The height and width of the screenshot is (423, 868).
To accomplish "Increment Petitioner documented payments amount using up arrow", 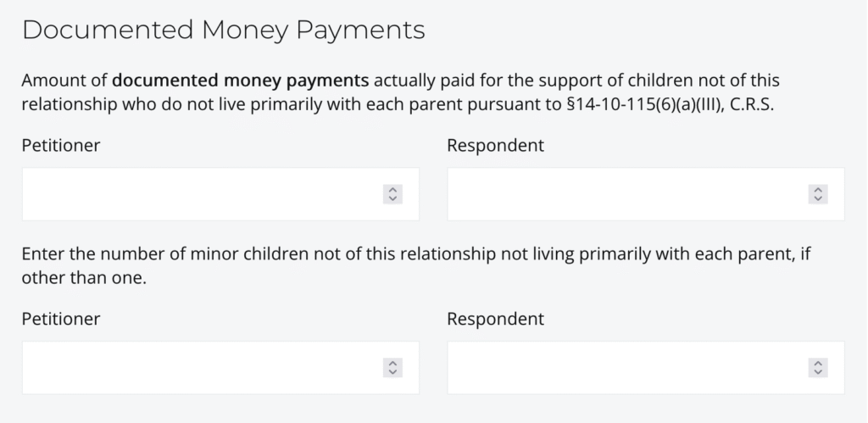I will click(x=392, y=190).
